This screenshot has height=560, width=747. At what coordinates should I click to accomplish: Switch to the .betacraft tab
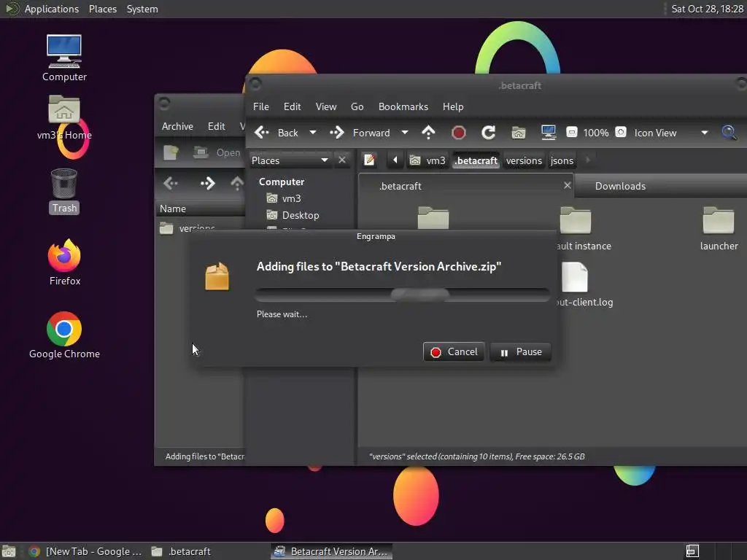coord(466,186)
